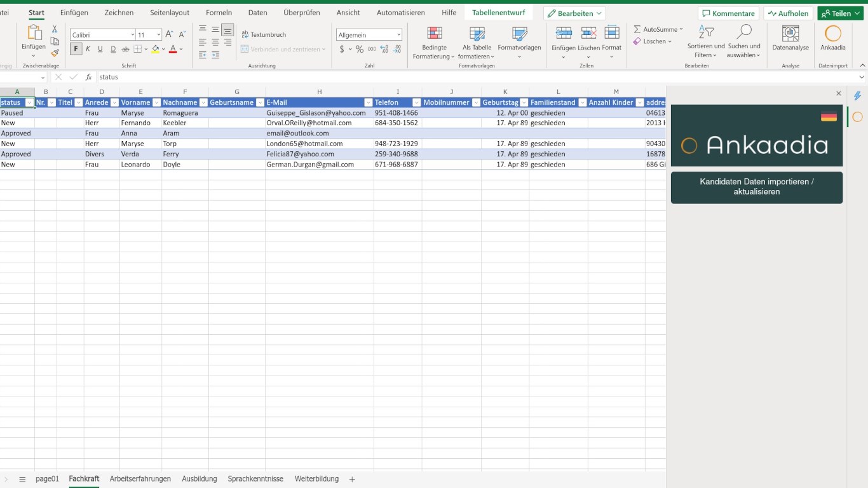This screenshot has height=488, width=868.
Task: Open Bedingte Formatierung menu
Action: (x=434, y=43)
